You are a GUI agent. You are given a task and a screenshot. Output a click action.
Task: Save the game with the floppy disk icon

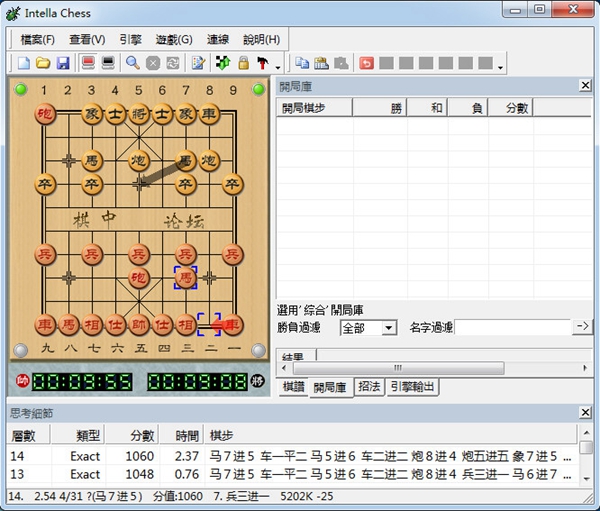pyautogui.click(x=63, y=63)
